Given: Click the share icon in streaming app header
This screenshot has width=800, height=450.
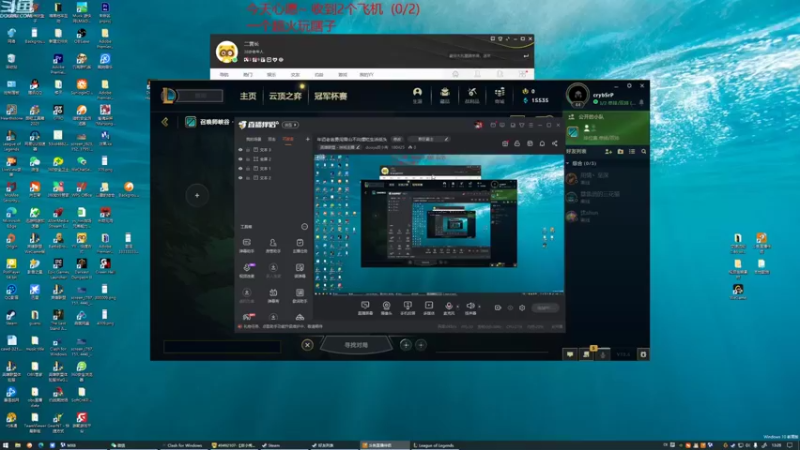Looking at the screenshot, I should [555, 144].
